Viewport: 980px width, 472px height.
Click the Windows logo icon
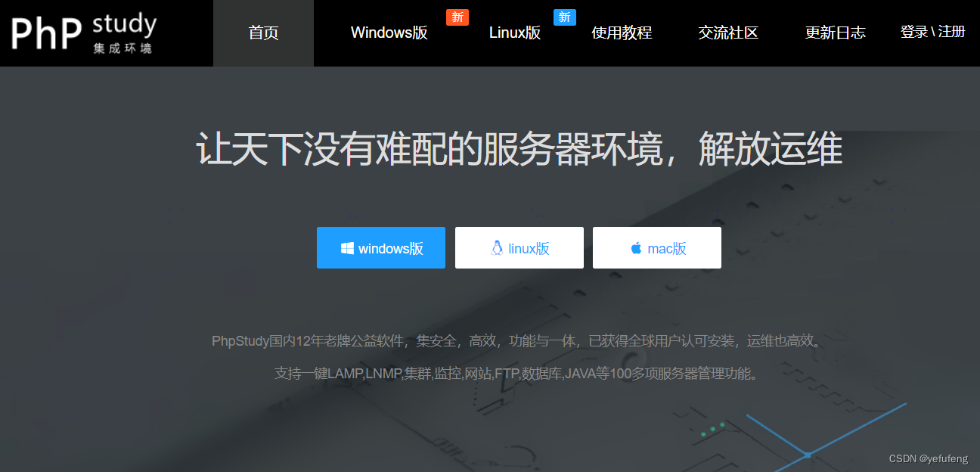pyautogui.click(x=347, y=248)
